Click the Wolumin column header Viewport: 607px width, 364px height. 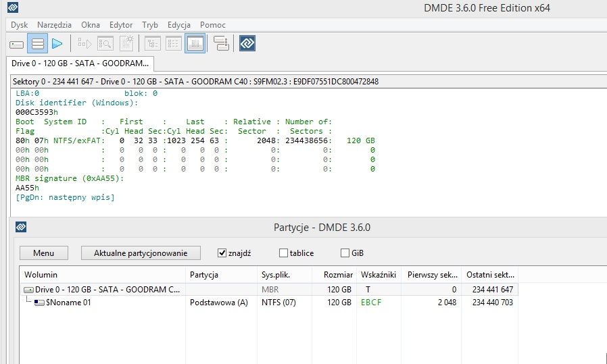103,275
